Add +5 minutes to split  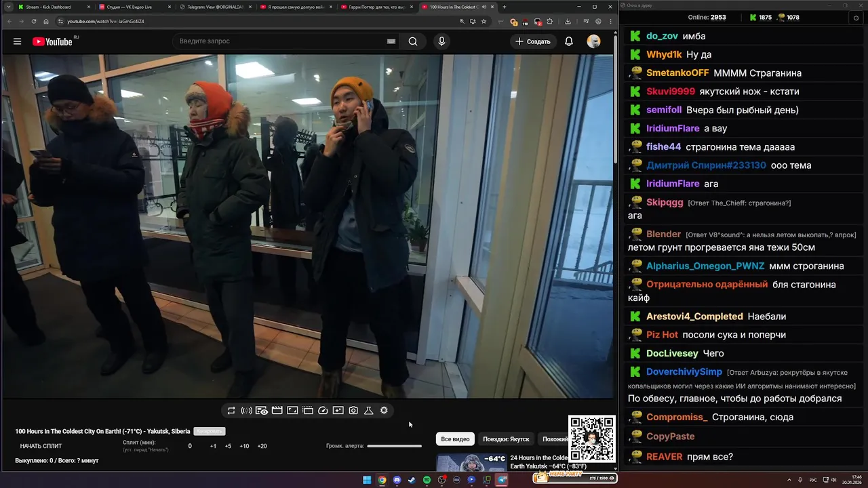[228, 446]
